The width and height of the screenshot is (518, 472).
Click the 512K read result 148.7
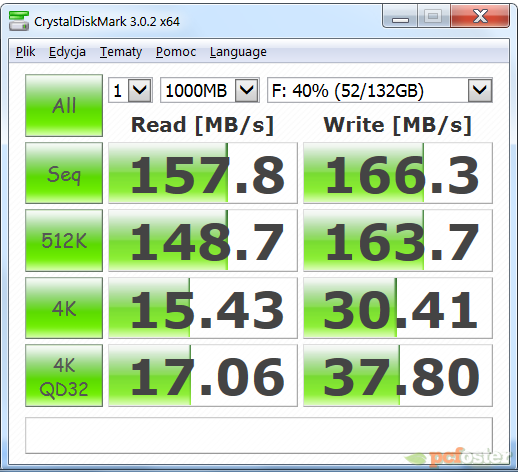click(203, 240)
